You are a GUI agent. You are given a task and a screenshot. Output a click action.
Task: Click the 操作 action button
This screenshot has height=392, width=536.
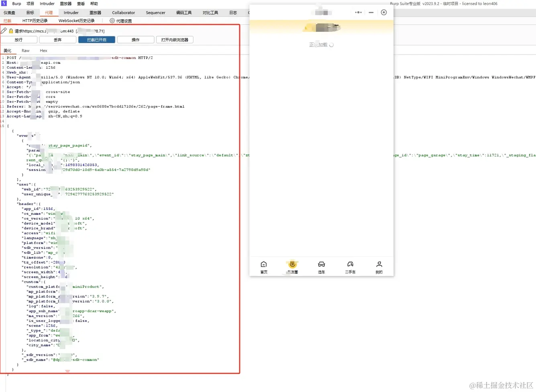[x=136, y=40]
